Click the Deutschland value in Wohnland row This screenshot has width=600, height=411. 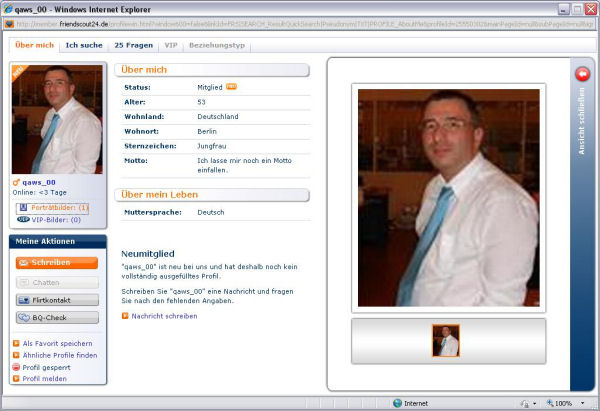click(x=218, y=117)
